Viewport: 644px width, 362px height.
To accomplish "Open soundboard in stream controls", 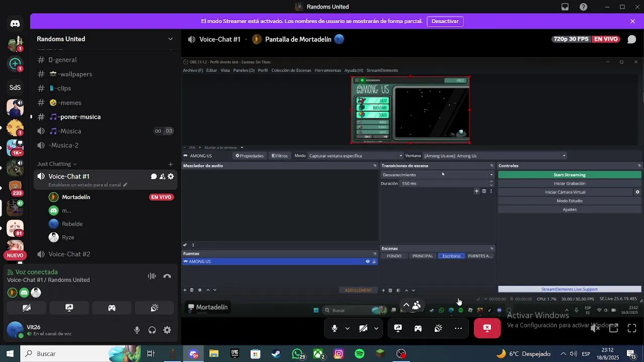I will (438, 328).
